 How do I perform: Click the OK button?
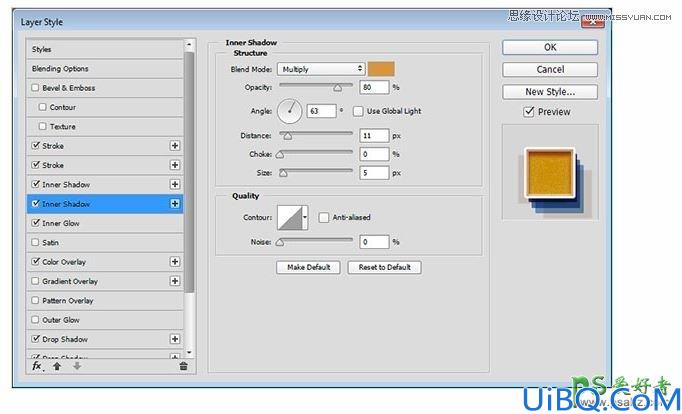(550, 47)
